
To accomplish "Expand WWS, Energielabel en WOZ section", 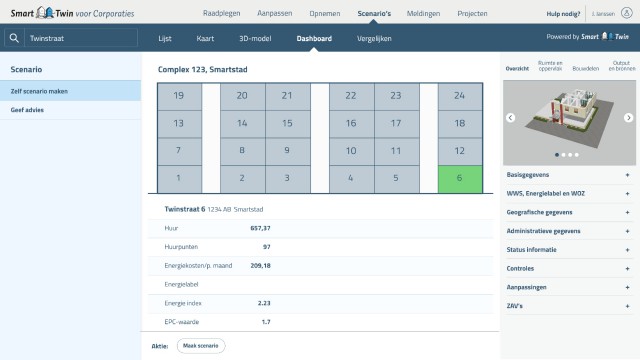I will pos(569,193).
